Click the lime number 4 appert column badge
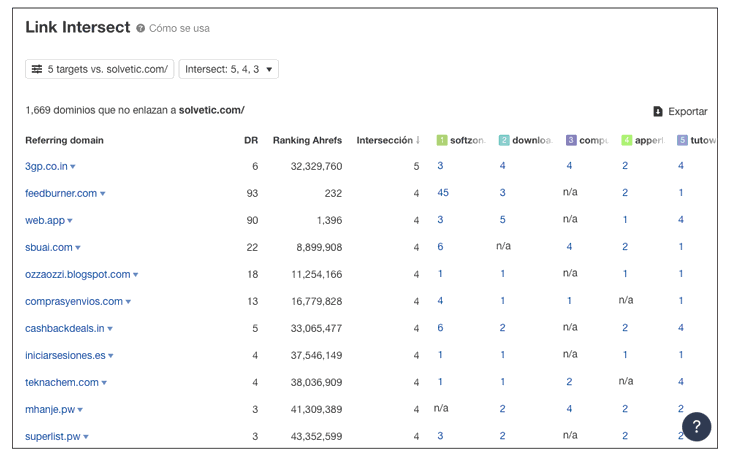Screen dimensions: 730x460 point(626,140)
